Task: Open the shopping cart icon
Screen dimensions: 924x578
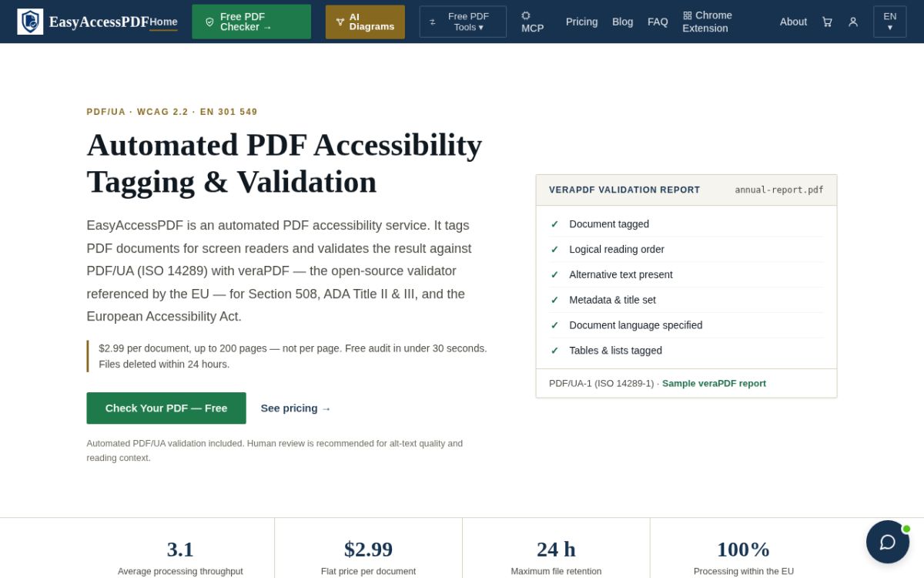Action: (x=827, y=22)
